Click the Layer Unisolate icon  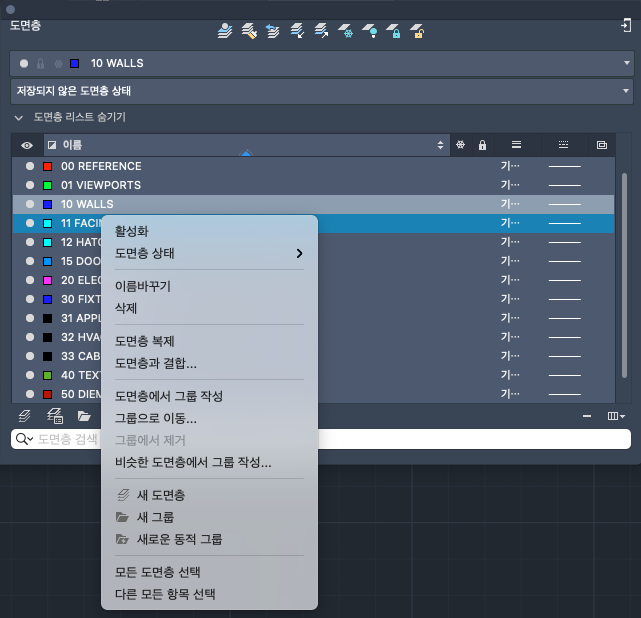[x=321, y=31]
